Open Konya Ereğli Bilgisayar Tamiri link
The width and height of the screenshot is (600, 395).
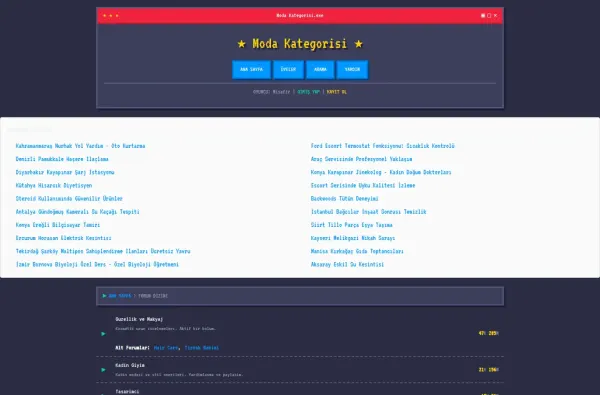(x=58, y=225)
